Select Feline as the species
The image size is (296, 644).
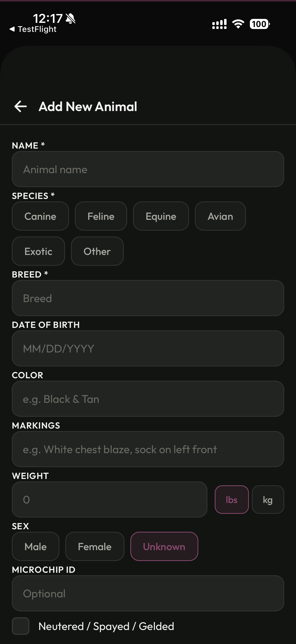[101, 216]
